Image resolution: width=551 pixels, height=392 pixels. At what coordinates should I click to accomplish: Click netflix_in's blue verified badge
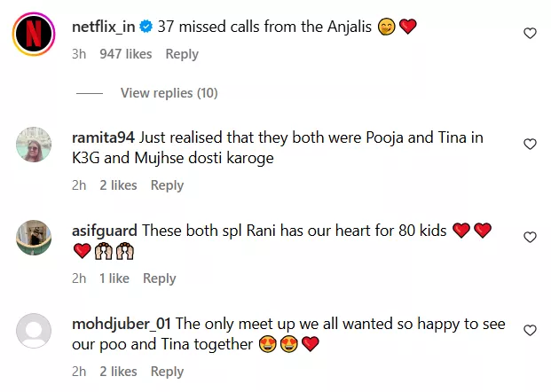[x=147, y=27]
